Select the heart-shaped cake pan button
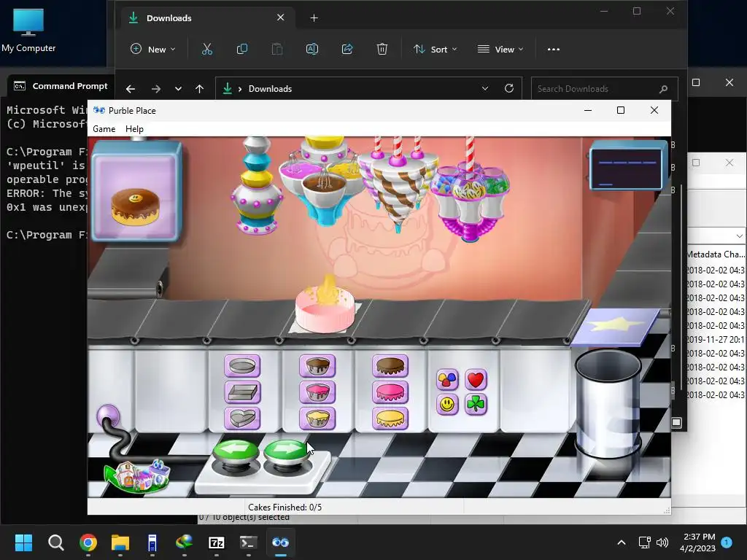The width and height of the screenshot is (747, 560). [242, 419]
